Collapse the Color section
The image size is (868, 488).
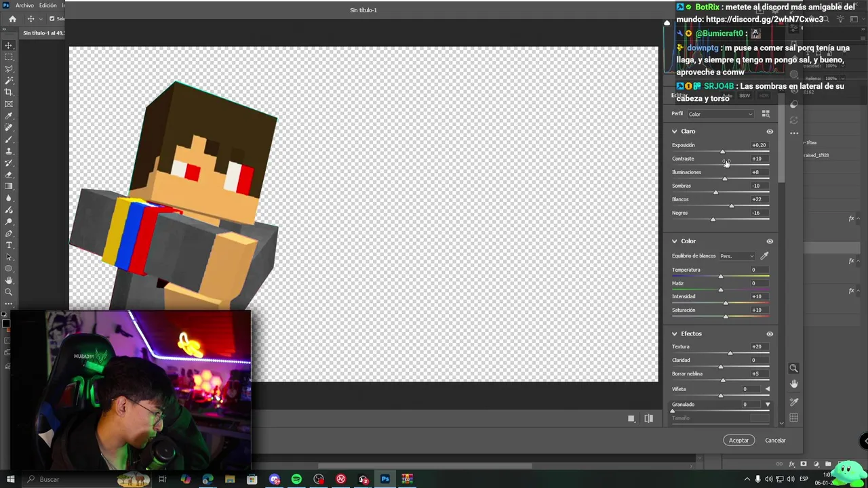click(674, 241)
